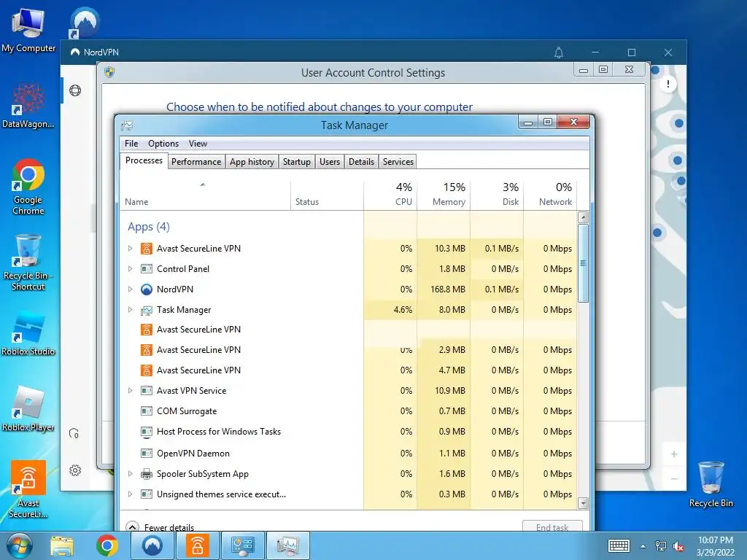Screen dimensions: 747x560
Task: Open File Explorer from taskbar
Action: coord(63,545)
